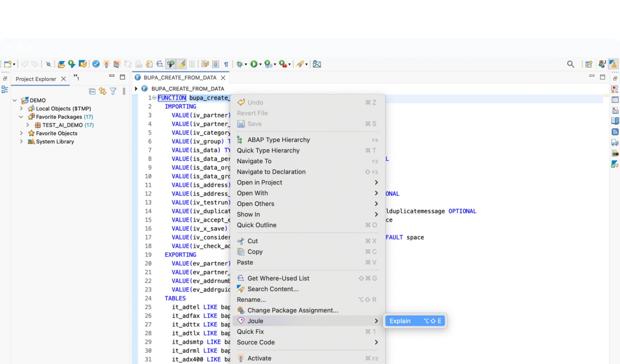The image size is (620, 364).
Task: Click the Collapse All icon in Project Explorer
Action: click(92, 91)
